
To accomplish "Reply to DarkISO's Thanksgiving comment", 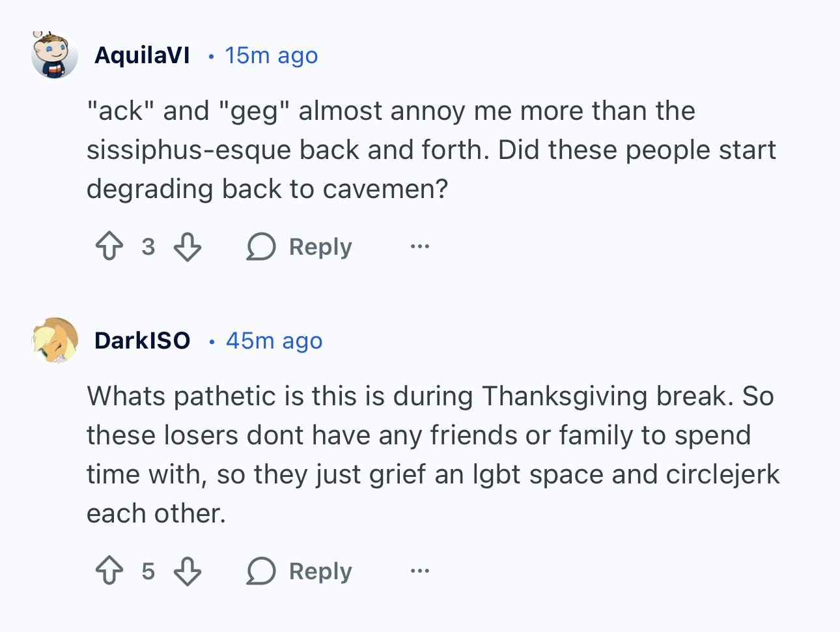I will (320, 571).
